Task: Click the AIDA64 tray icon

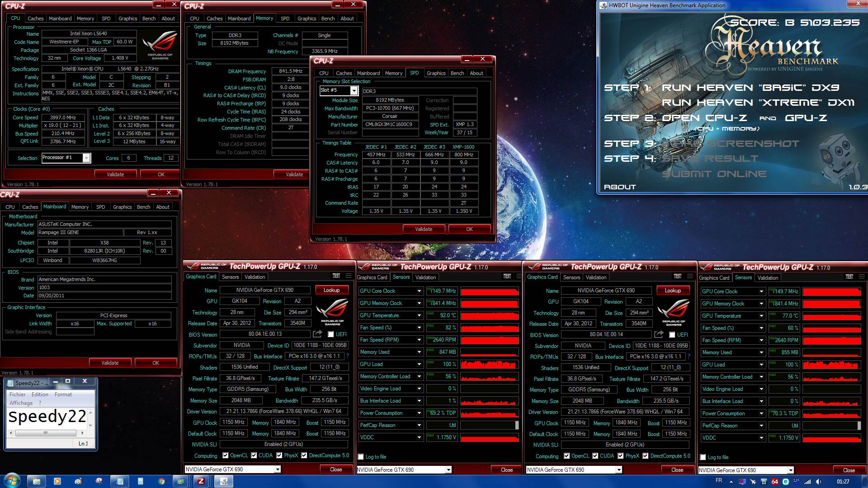Action: coord(775,482)
